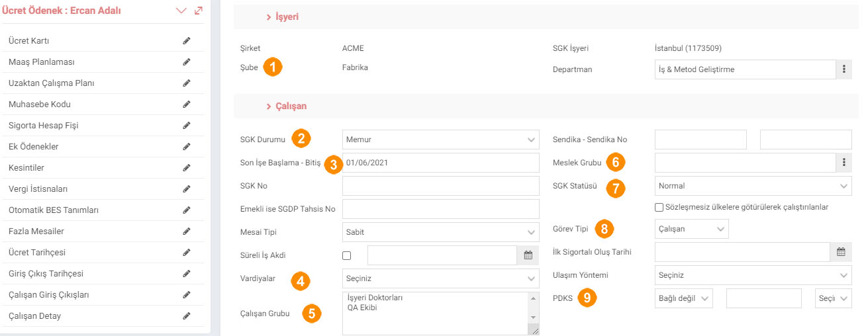Viewport: 868px width, 336px height.
Task: Click the pencil icon next to Ücret Kartı
Action: (x=187, y=41)
